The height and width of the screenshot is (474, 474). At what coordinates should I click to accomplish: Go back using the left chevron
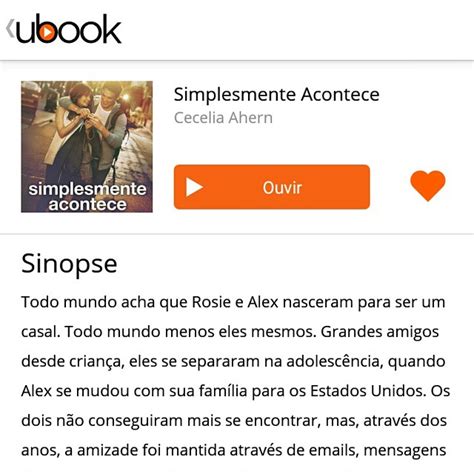click(10, 28)
